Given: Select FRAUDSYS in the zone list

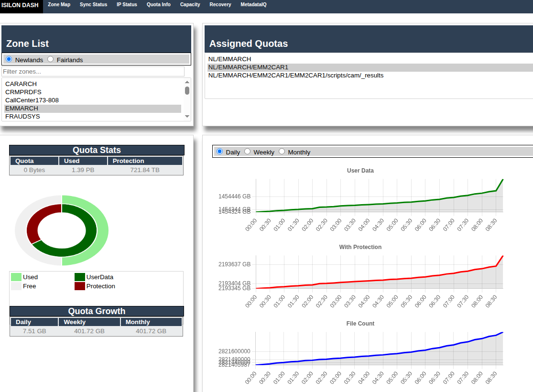Looking at the screenshot, I should [93, 116].
